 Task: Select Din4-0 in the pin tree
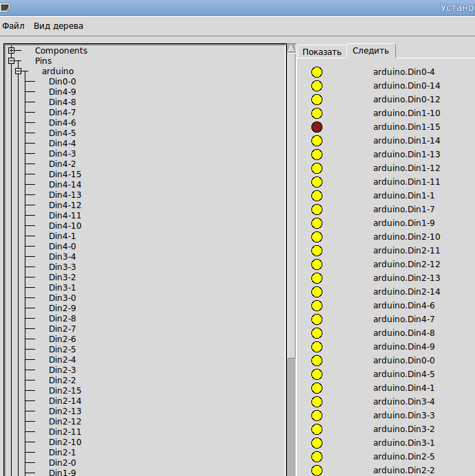(63, 246)
